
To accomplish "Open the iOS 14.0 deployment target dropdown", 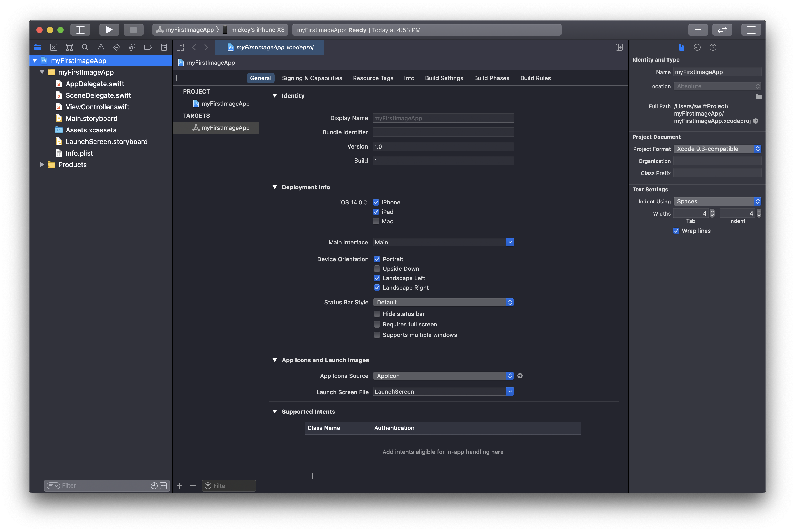I will coord(353,202).
